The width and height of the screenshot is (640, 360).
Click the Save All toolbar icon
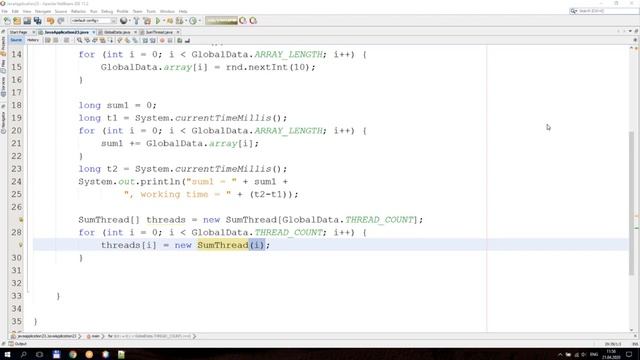pos(38,20)
